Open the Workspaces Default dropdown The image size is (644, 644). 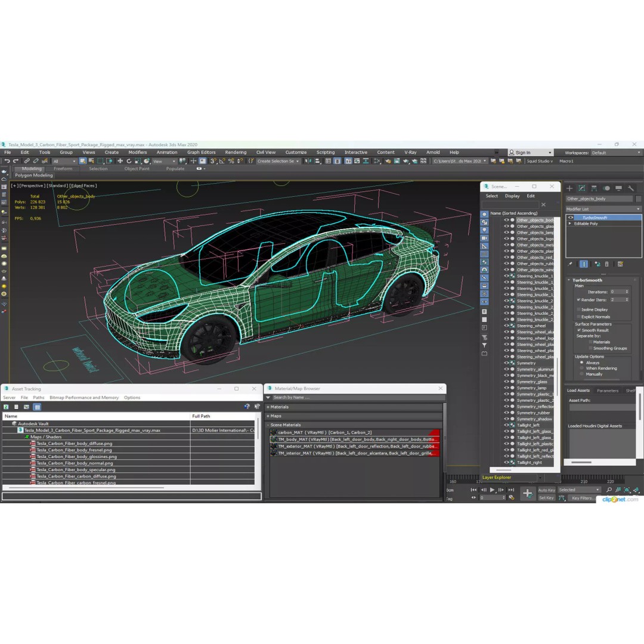(x=615, y=153)
